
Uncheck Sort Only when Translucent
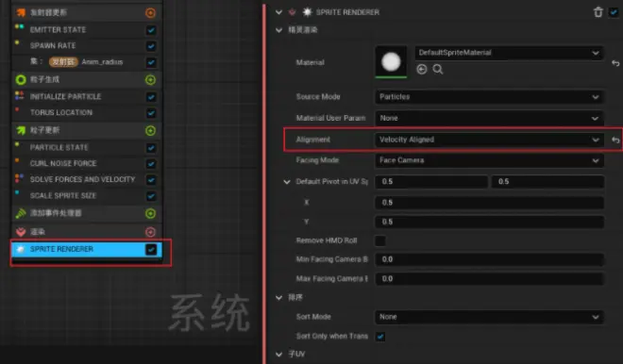click(380, 337)
